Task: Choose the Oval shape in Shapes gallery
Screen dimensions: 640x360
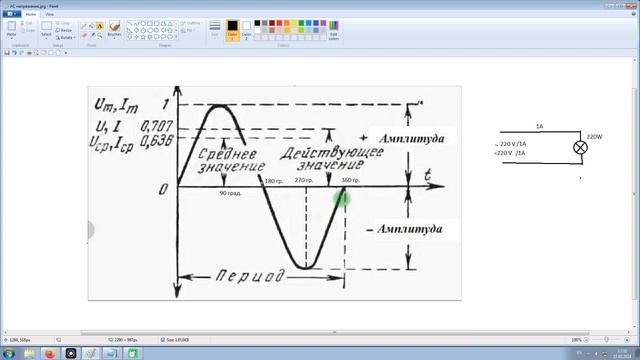Action: tap(143, 23)
